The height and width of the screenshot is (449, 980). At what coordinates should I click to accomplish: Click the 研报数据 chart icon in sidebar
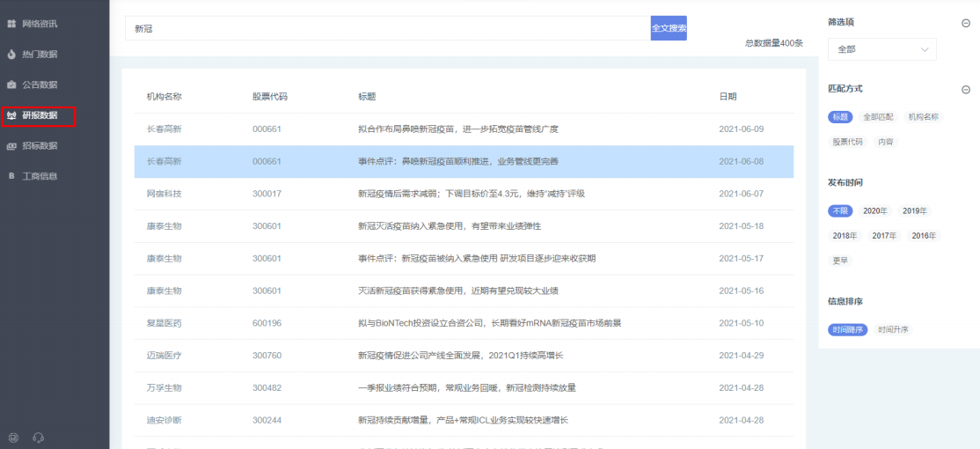[x=11, y=115]
